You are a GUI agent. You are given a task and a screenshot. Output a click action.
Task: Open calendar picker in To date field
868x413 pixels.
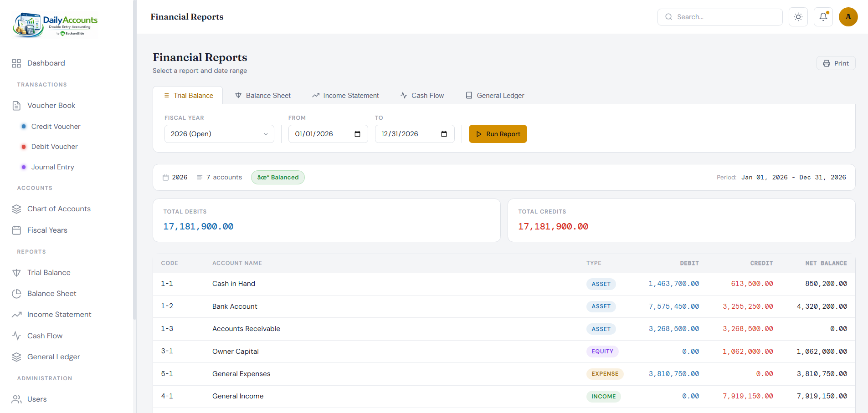[x=444, y=134]
